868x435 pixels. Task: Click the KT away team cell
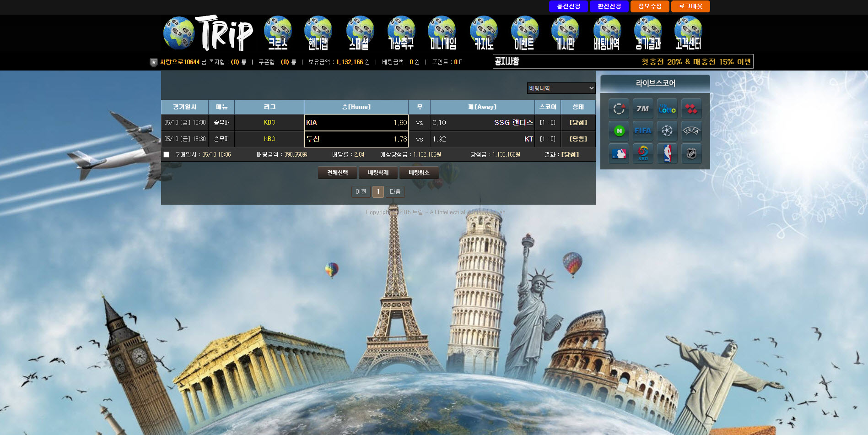tap(483, 139)
